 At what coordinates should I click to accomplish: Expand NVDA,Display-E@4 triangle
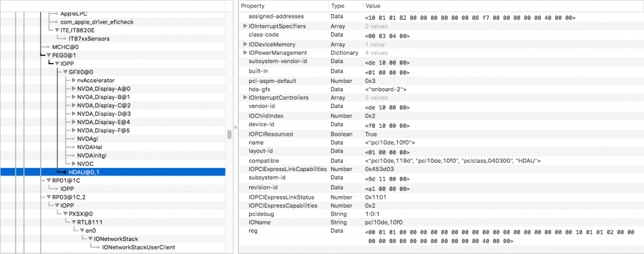[74, 122]
